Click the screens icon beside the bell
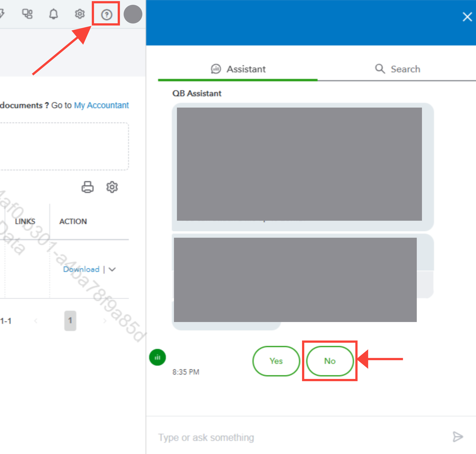Image resolution: width=476 pixels, height=454 pixels. 27,14
